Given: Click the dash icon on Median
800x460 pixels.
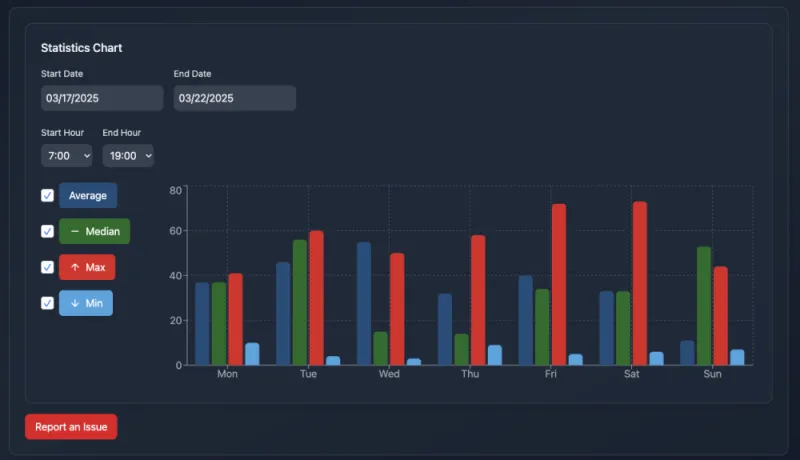Looking at the screenshot, I should pyautogui.click(x=75, y=231).
